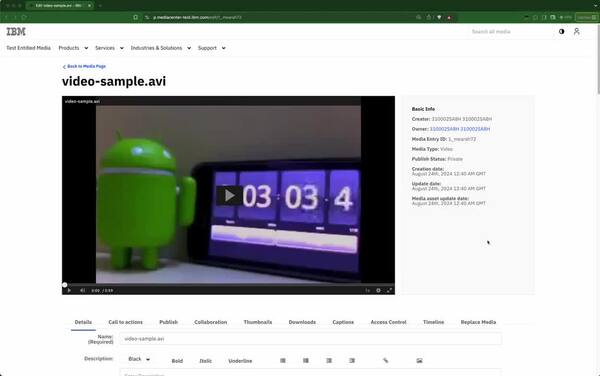Open the Thumbnails tab
The height and width of the screenshot is (376, 600).
[x=258, y=322]
